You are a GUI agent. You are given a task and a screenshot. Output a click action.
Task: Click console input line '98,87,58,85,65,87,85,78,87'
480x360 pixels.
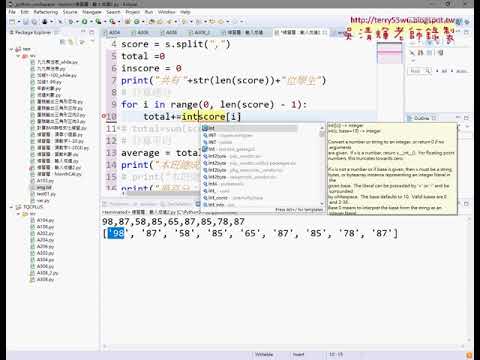pos(173,221)
